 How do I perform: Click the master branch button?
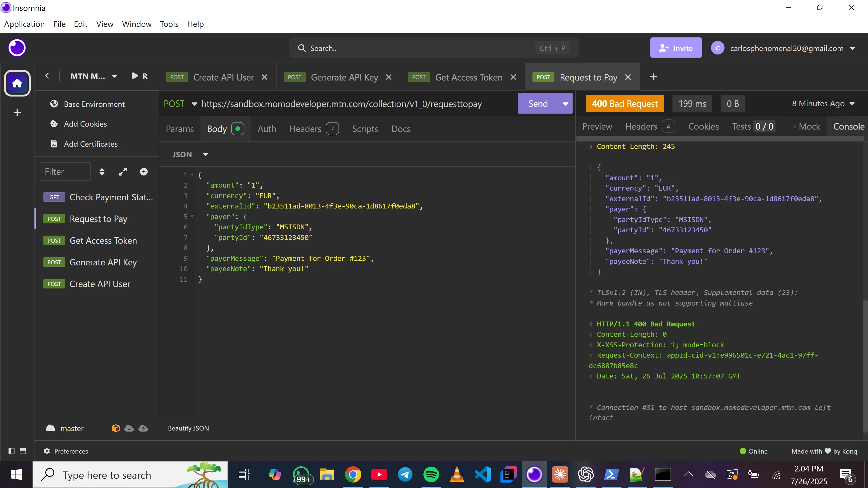[65, 428]
